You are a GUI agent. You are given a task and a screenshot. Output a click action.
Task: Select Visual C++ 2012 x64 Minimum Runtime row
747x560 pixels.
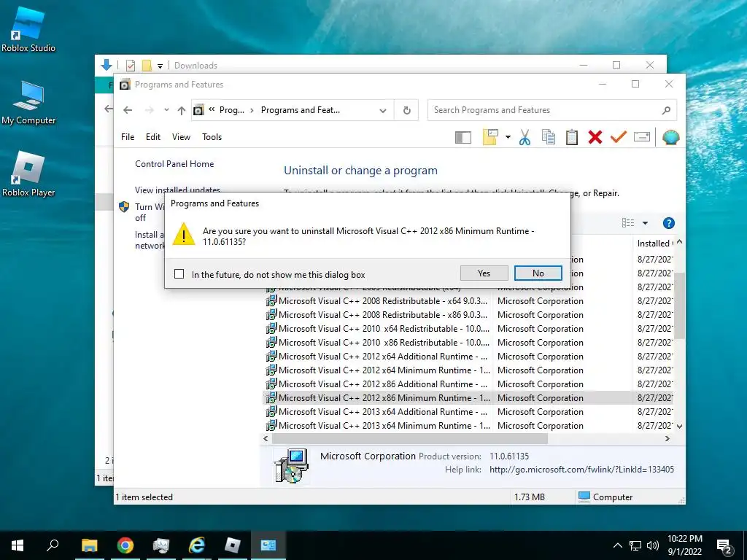tap(469, 370)
